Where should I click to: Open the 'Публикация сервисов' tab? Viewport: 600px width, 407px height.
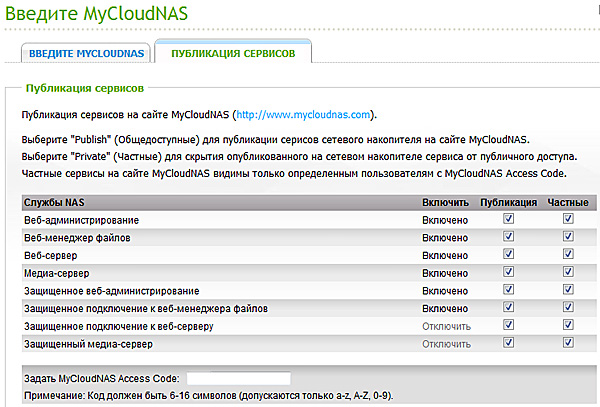coord(232,52)
